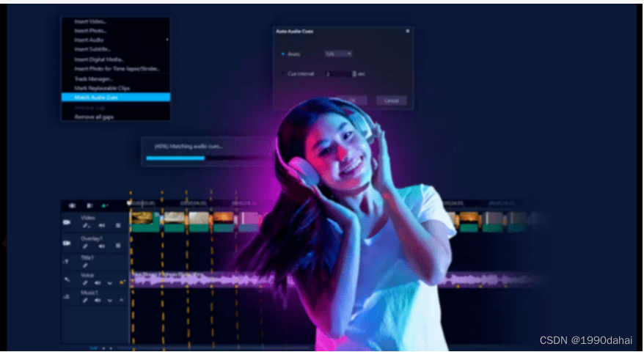
Task: Click Cancel in Auto Audio Cues dialog
Action: pos(392,100)
